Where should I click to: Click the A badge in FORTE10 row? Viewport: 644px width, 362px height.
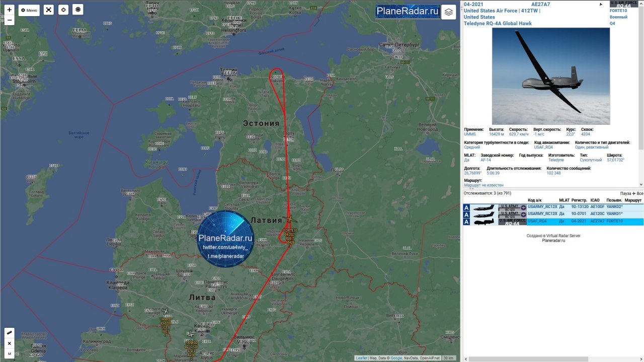pyautogui.click(x=466, y=222)
